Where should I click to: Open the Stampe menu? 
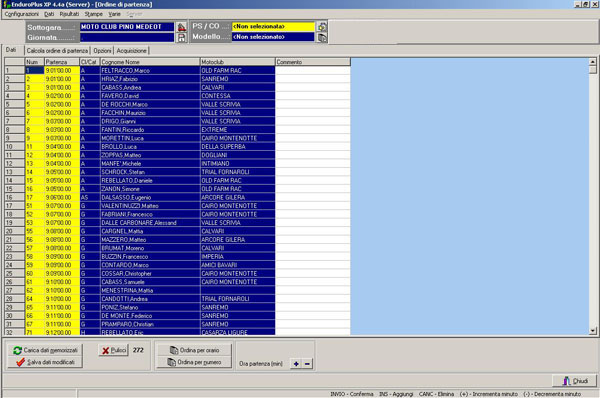[x=94, y=14]
